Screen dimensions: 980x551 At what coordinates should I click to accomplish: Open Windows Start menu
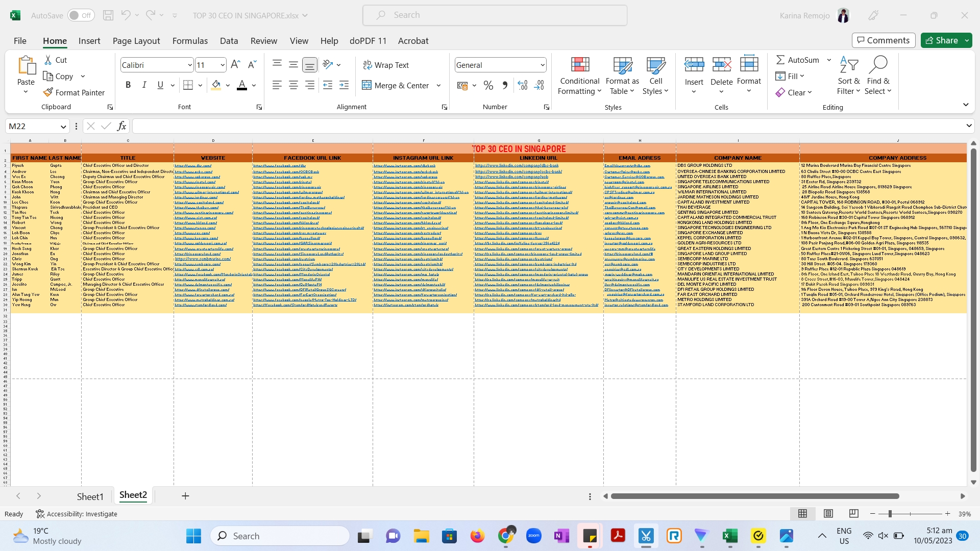click(x=193, y=536)
